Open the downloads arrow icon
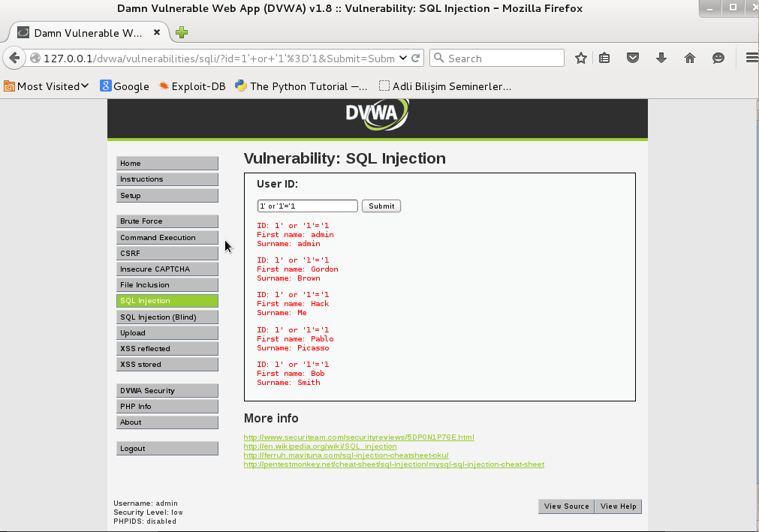759x532 pixels. 661,59
